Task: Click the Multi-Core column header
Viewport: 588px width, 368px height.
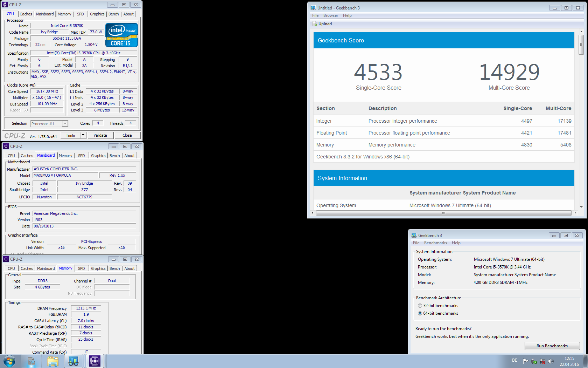Action: click(x=558, y=108)
